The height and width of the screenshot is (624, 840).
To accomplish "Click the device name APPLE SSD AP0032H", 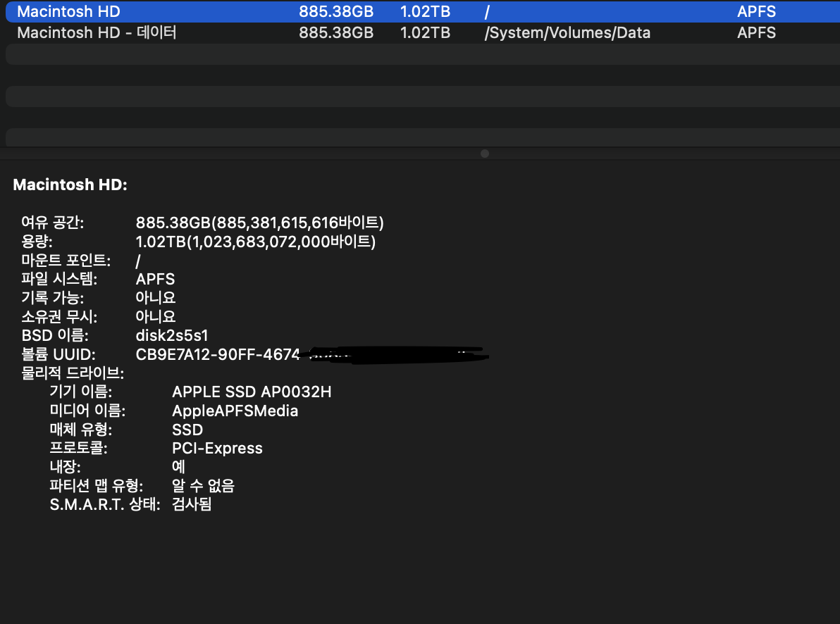I will click(252, 392).
